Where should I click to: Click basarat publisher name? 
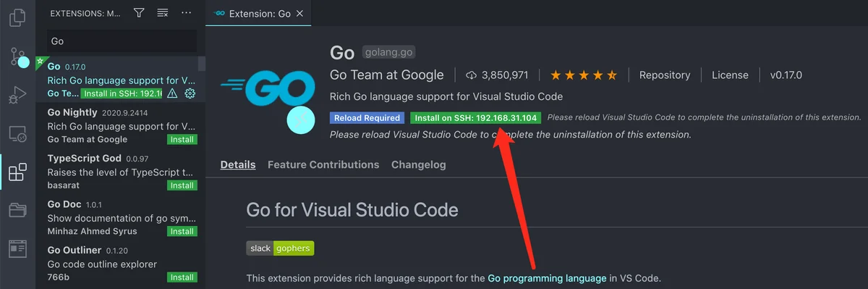tap(64, 185)
